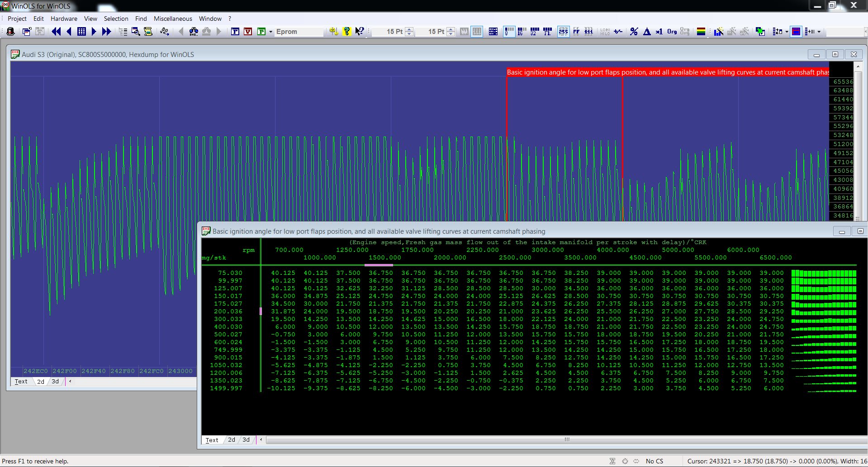868x467 pixels.
Task: Click the top hat icon in toolbar
Action: pyautogui.click(x=10, y=31)
